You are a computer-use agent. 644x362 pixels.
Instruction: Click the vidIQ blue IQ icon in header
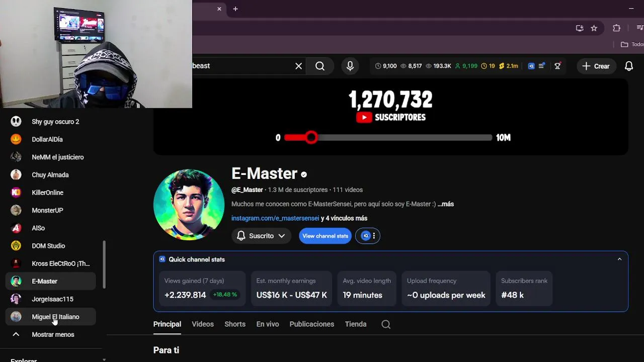[x=531, y=66]
